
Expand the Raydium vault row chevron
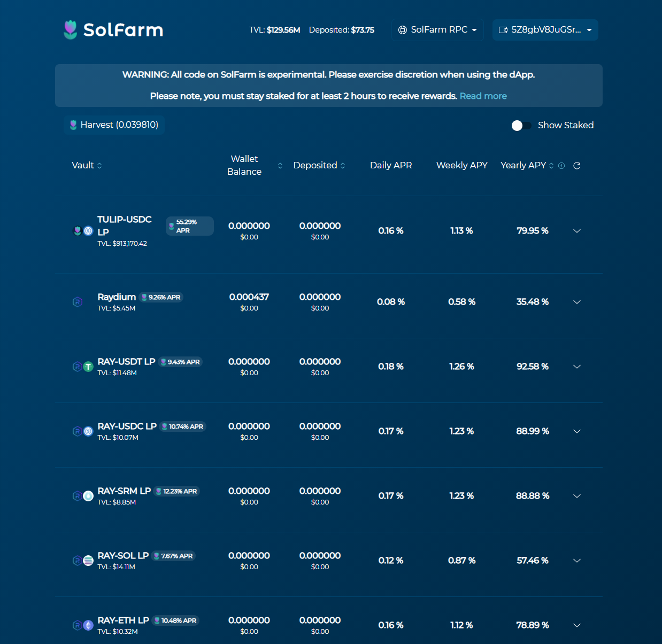[x=577, y=302]
